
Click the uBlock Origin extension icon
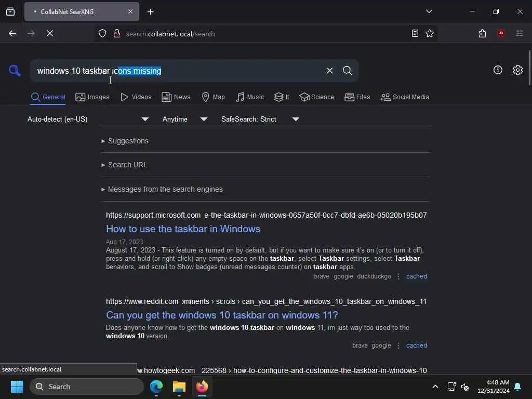(501, 33)
